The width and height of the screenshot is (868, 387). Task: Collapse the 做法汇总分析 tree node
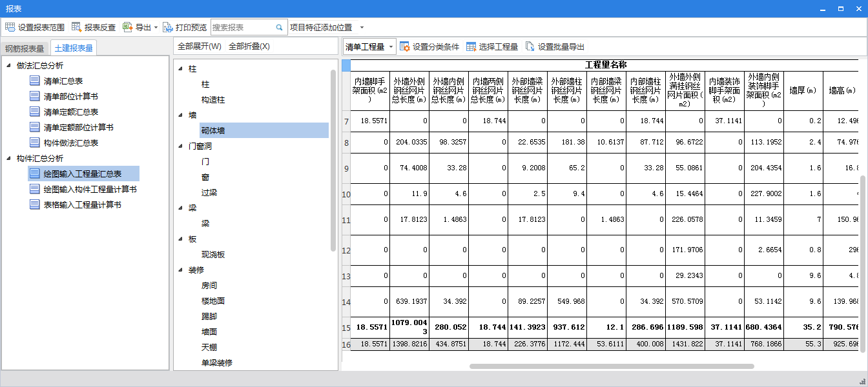pos(8,65)
